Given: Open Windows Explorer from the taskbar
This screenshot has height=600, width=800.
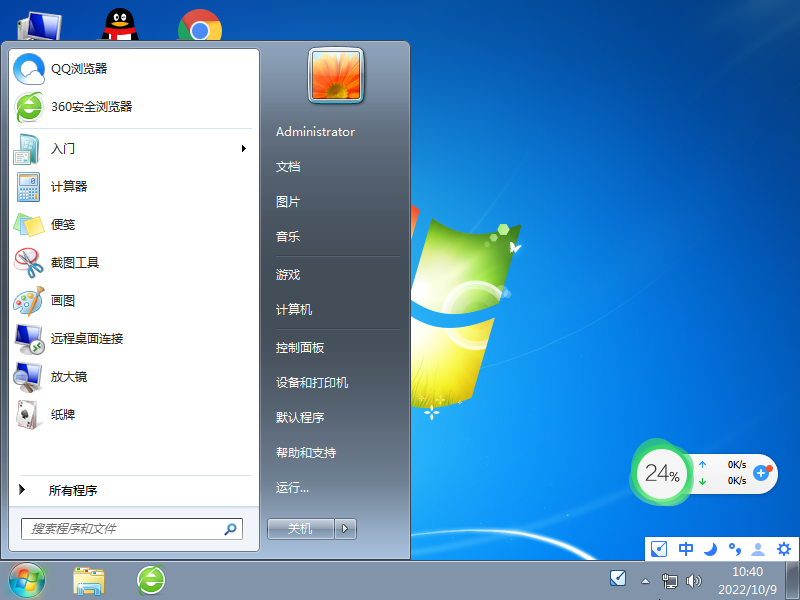Looking at the screenshot, I should (90, 580).
